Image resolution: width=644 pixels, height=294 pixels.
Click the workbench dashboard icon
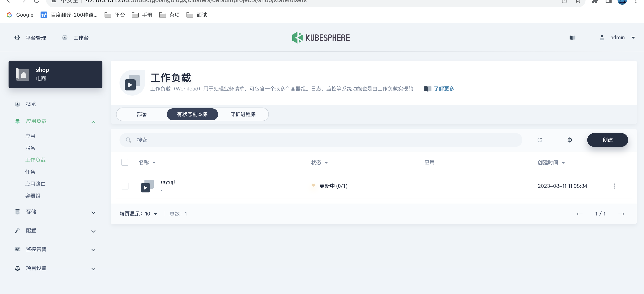click(65, 38)
